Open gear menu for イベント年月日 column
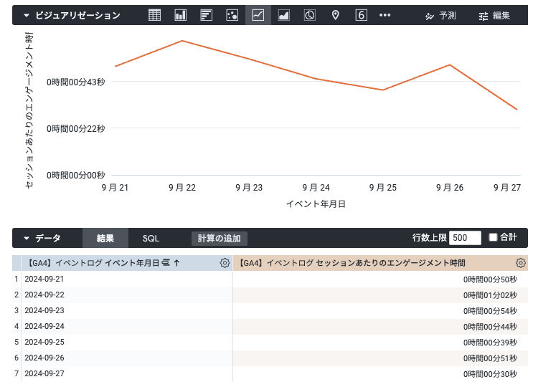 point(225,263)
